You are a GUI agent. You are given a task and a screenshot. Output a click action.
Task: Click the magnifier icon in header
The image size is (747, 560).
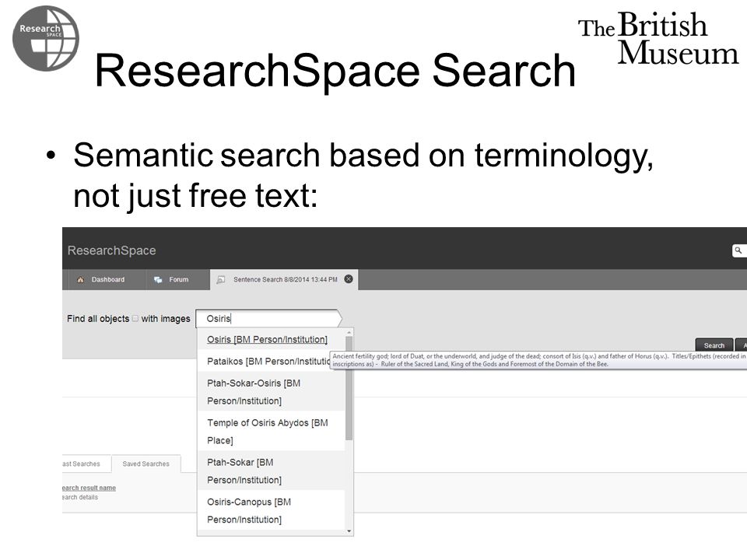(x=738, y=250)
